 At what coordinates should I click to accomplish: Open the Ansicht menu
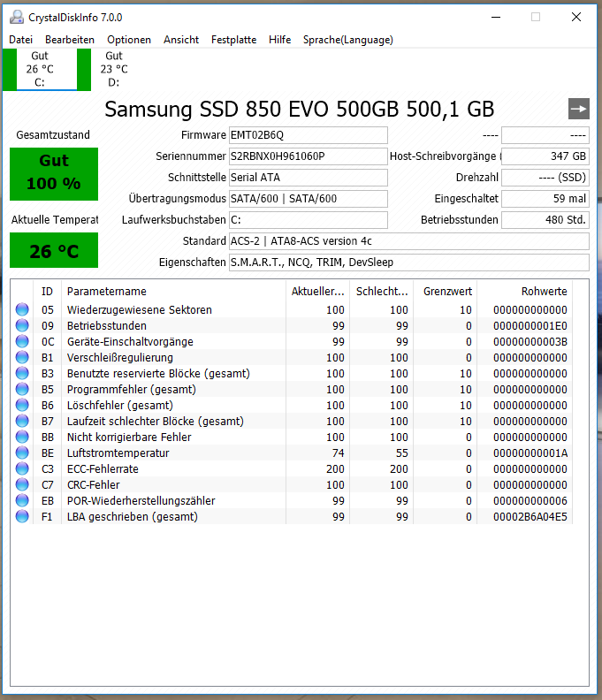(x=181, y=40)
